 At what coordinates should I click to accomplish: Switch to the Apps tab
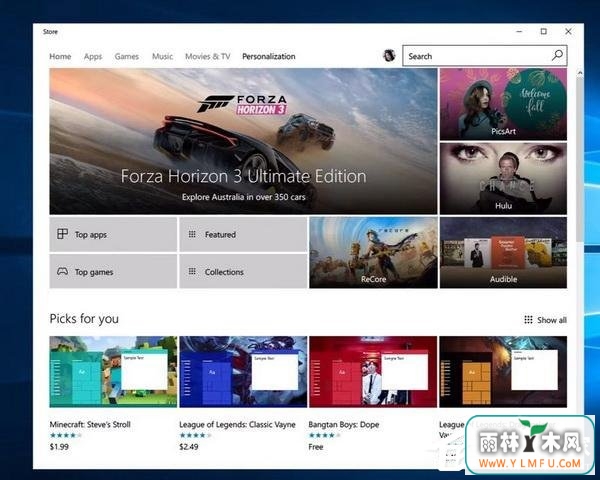tap(93, 56)
